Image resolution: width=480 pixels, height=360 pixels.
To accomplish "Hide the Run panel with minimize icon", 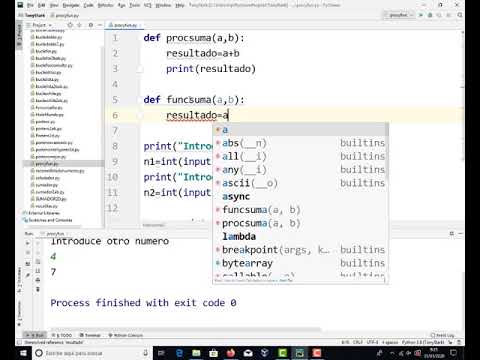I will 460,234.
